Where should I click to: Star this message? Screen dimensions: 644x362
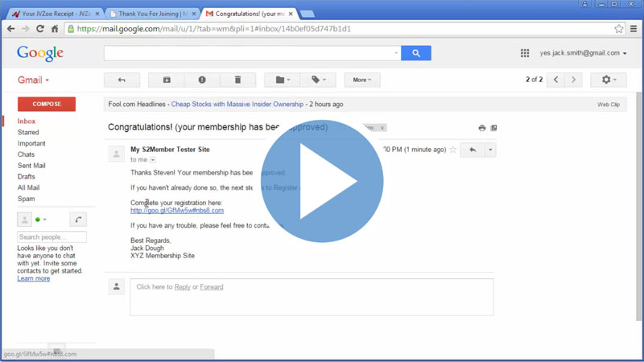click(453, 150)
